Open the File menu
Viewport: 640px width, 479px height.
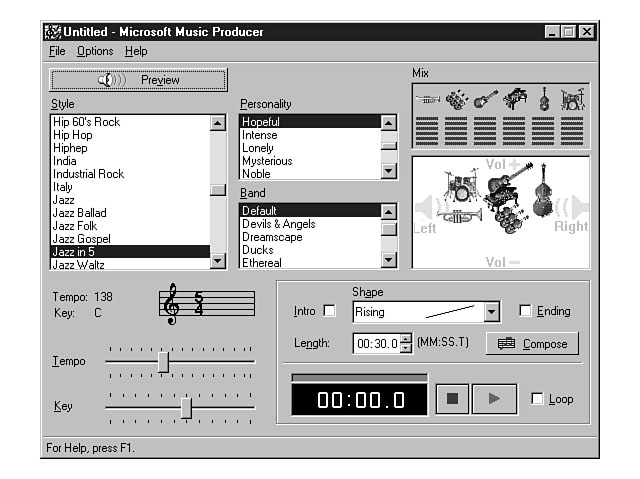(56, 51)
